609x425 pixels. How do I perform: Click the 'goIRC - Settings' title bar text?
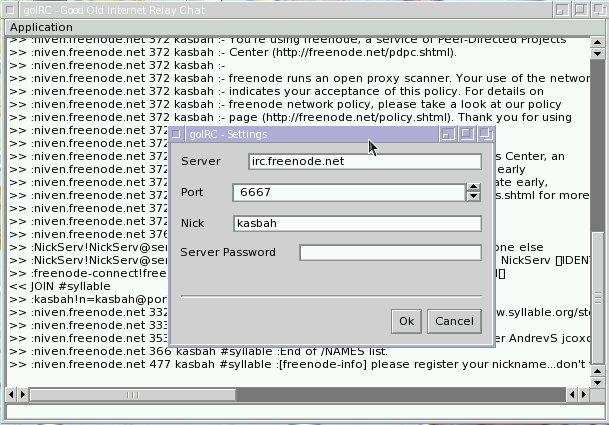click(x=228, y=134)
